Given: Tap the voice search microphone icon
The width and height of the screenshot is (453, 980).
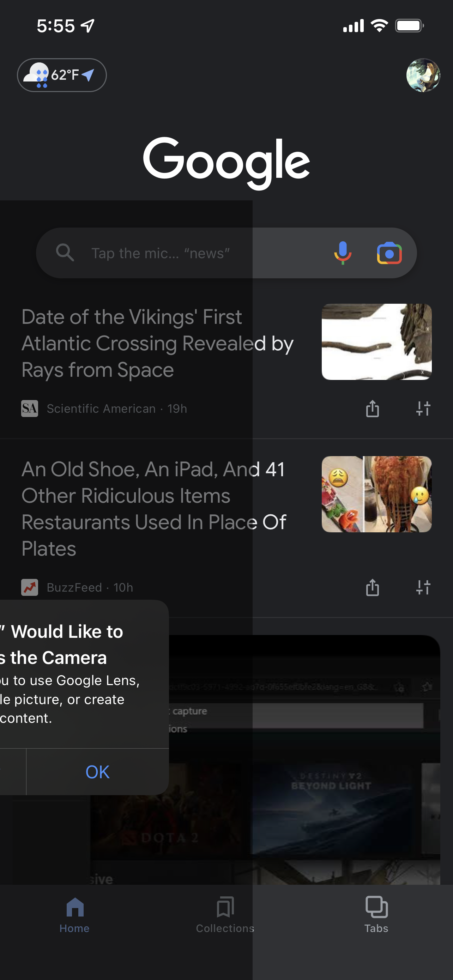Looking at the screenshot, I should coord(343,253).
